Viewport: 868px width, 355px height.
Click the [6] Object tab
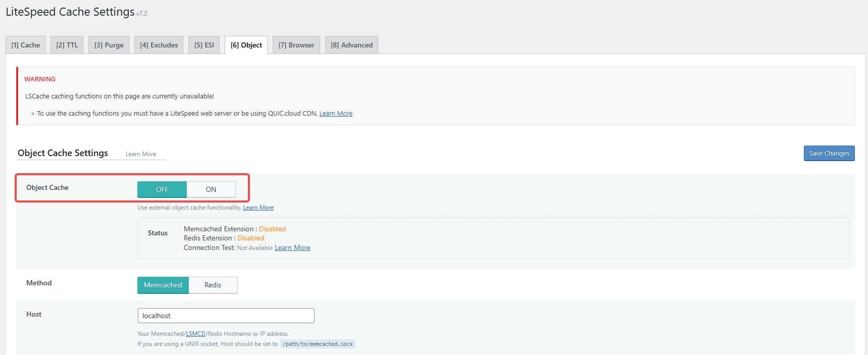(x=246, y=45)
